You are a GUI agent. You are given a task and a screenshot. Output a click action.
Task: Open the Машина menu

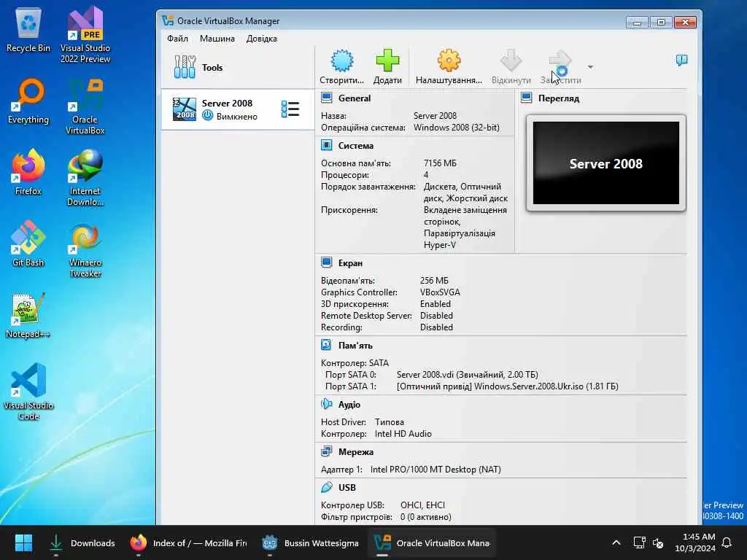point(217,39)
